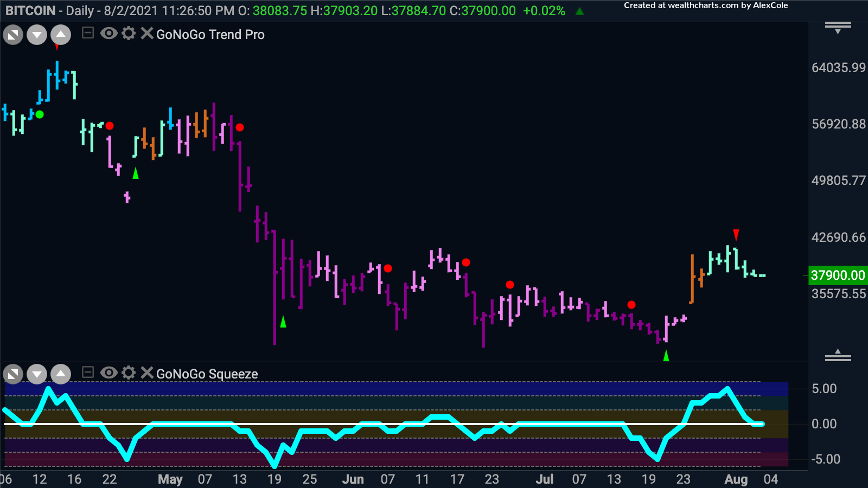
Task: Move the GoNoGo Squeeze panel up
Action: tap(61, 374)
